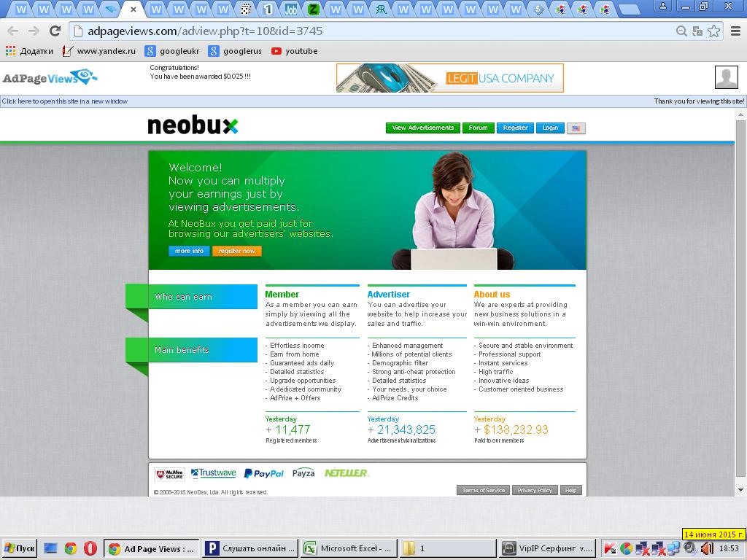Click the show desktop quick launch icon
The height and width of the screenshot is (560, 747).
coord(50,548)
